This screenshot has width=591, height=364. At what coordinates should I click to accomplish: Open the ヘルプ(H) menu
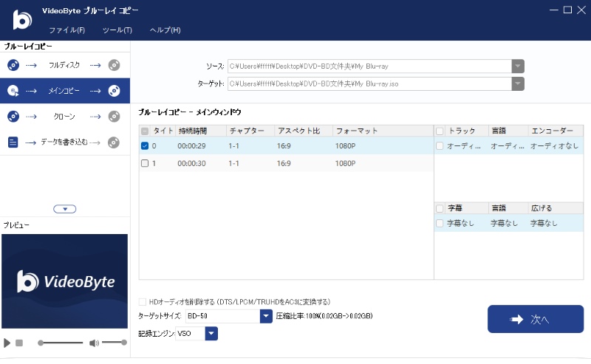(165, 30)
